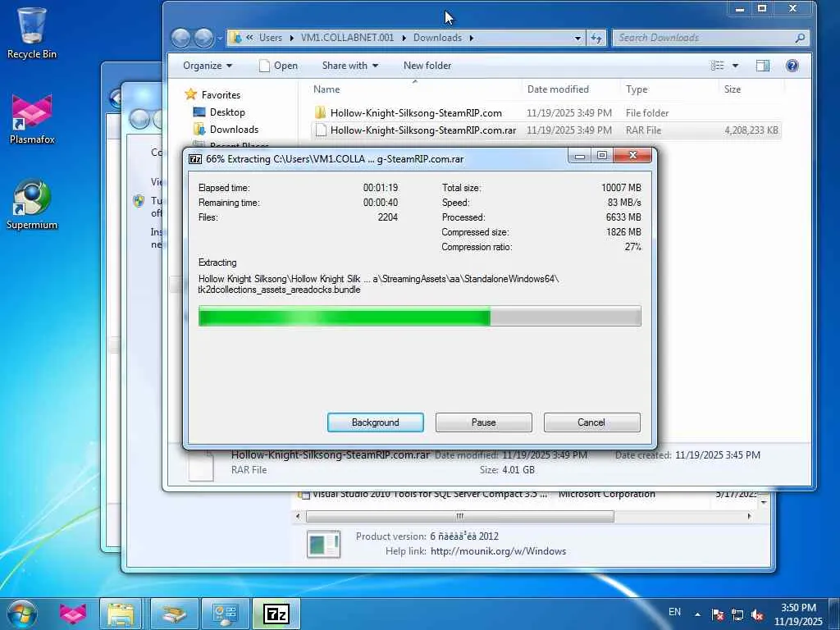Click the green extraction progress bar

coord(419,316)
